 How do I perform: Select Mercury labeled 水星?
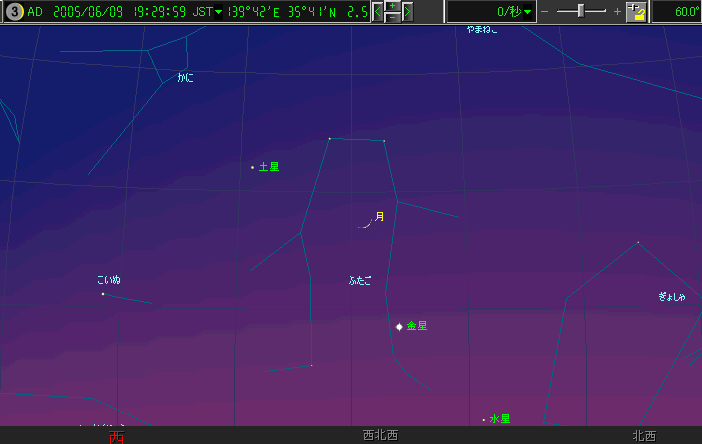pyautogui.click(x=484, y=420)
